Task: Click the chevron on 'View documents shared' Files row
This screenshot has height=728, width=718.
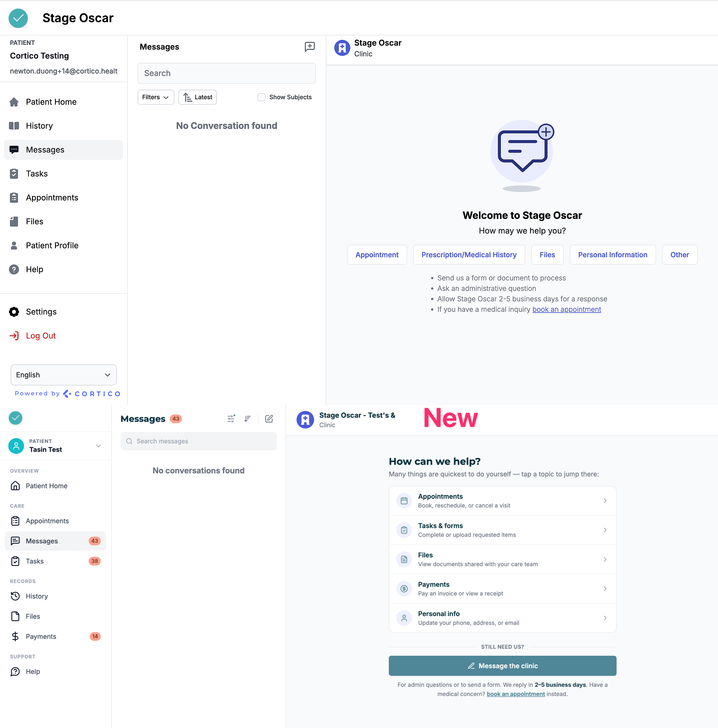Action: pyautogui.click(x=605, y=560)
